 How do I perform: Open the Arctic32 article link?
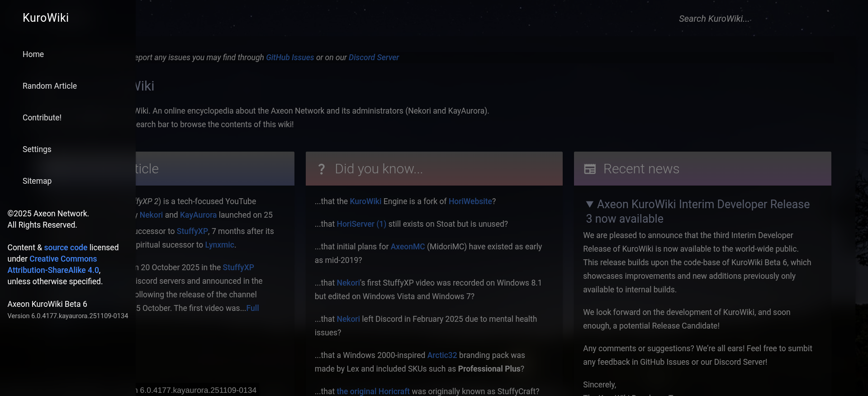tap(442, 355)
